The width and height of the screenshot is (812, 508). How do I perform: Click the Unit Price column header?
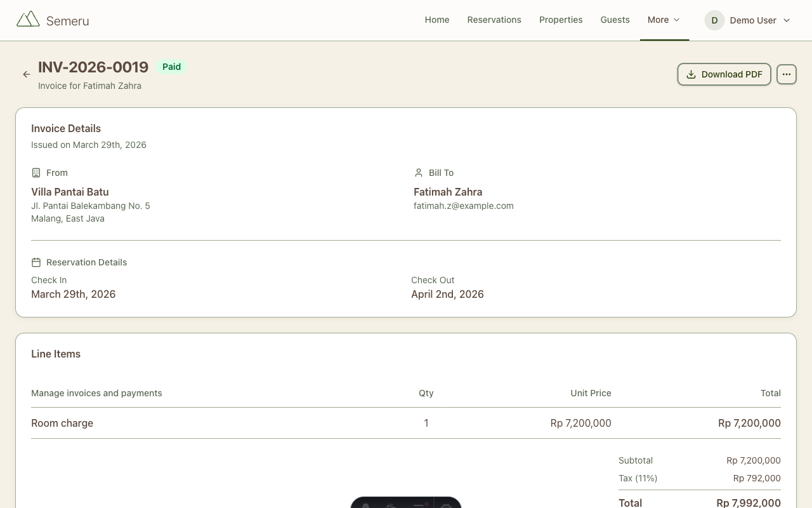pos(591,393)
